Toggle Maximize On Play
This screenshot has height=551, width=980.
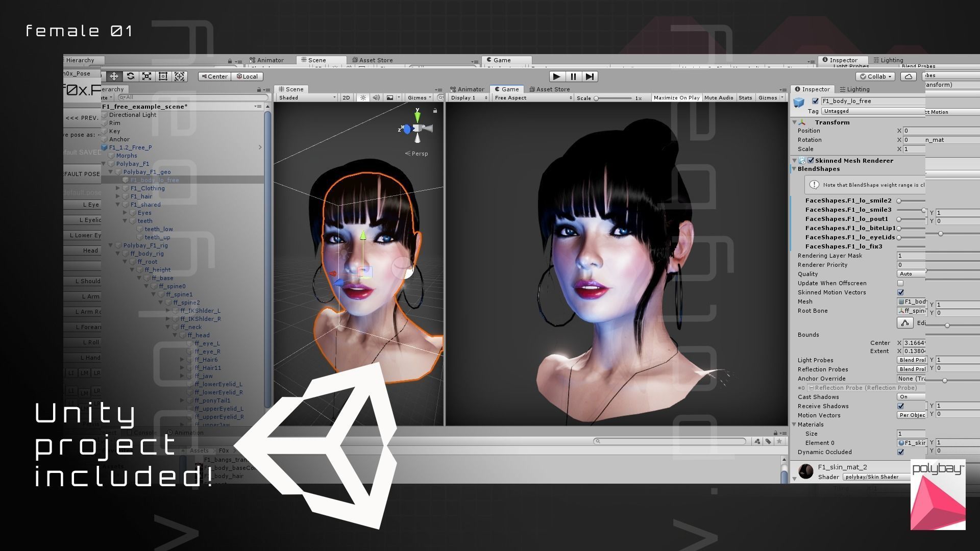coord(676,98)
